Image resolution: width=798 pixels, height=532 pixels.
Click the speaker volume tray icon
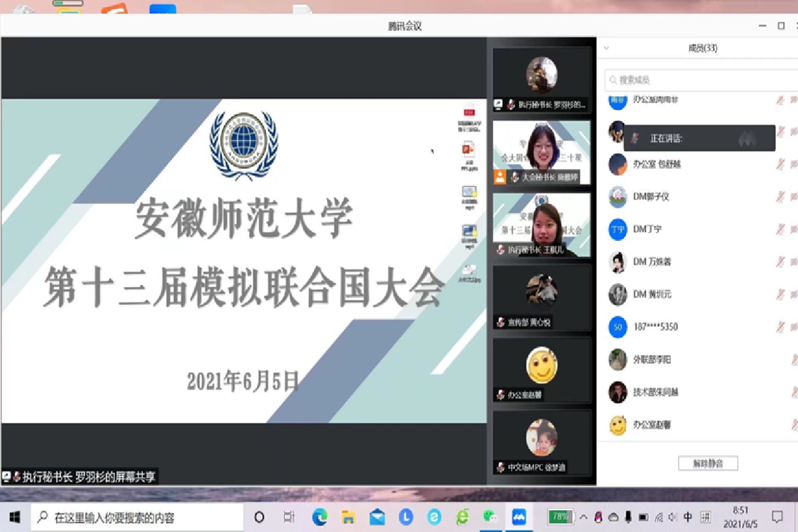pos(673,517)
